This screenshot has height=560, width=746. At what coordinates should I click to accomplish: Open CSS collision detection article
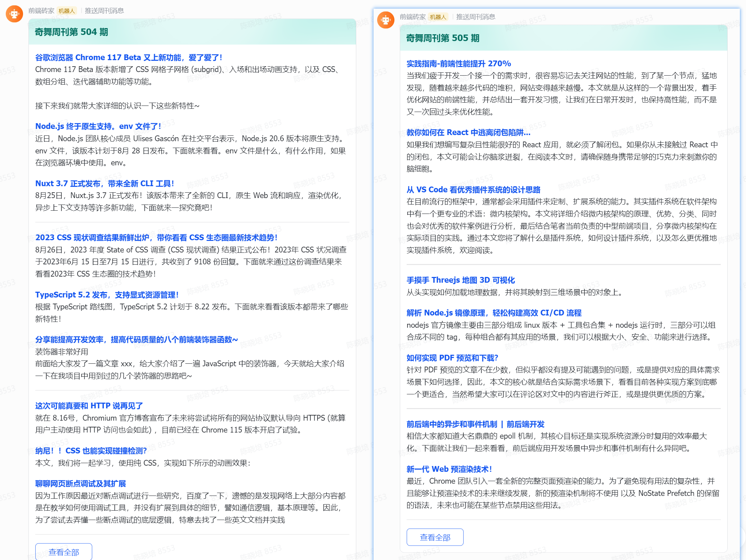pyautogui.click(x=91, y=451)
